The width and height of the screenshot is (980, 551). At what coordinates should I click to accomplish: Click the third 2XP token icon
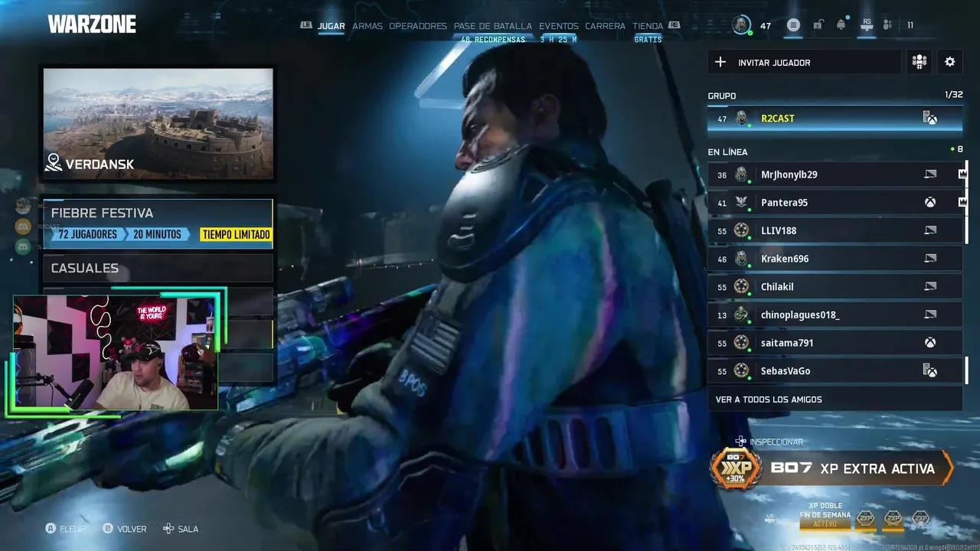pos(920,519)
